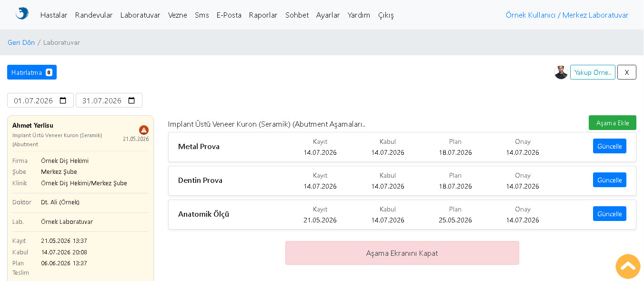The width and height of the screenshot is (644, 281).
Task: Click the orange scroll-to-top arrow button
Action: coord(628,266)
